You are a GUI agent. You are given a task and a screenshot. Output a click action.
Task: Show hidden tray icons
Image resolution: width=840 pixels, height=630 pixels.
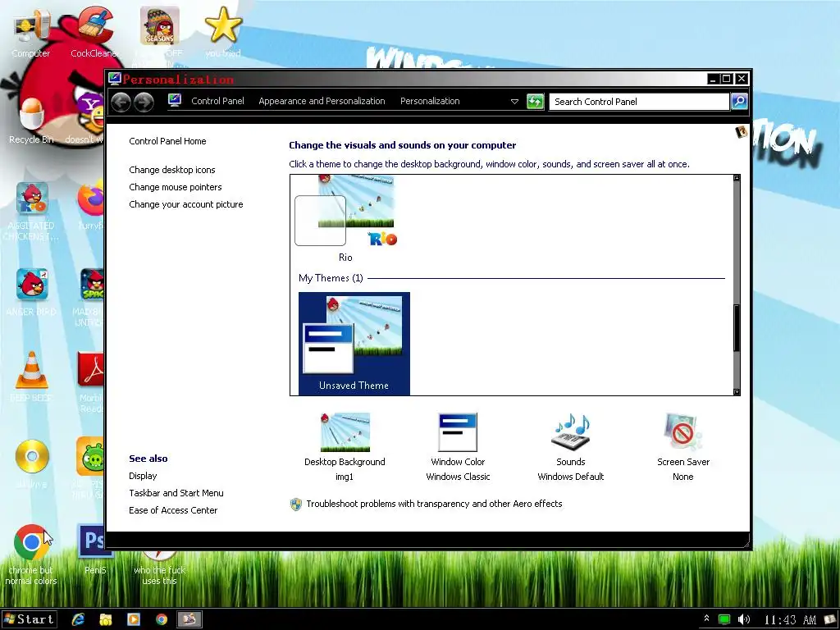pyautogui.click(x=706, y=619)
